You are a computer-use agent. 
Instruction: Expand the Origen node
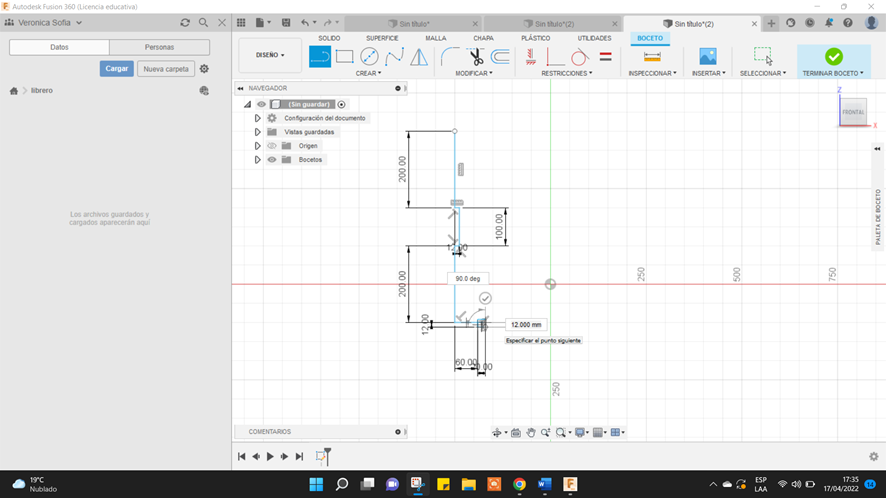tap(257, 146)
